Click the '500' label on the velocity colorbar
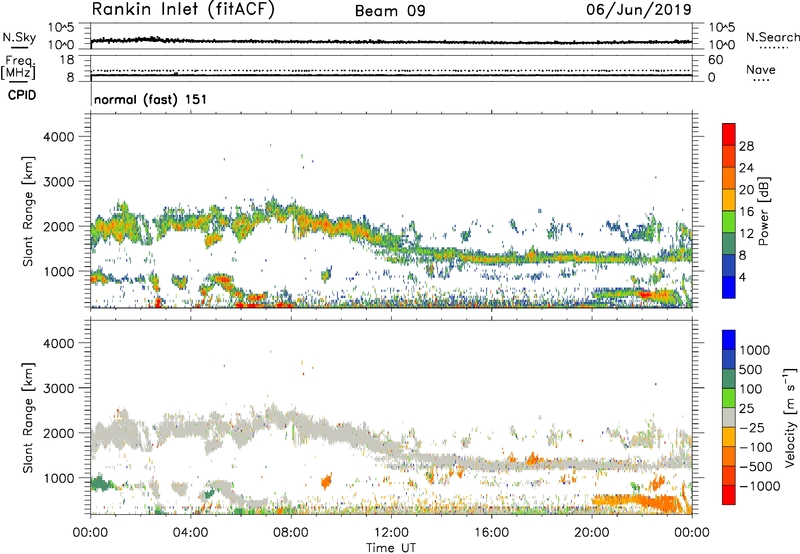The width and height of the screenshot is (800, 554). [751, 369]
